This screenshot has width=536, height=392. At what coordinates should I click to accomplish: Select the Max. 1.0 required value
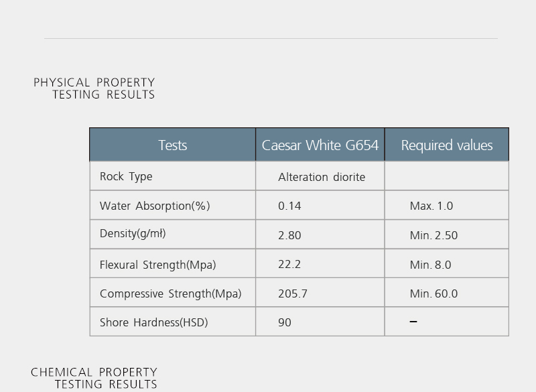coord(431,206)
